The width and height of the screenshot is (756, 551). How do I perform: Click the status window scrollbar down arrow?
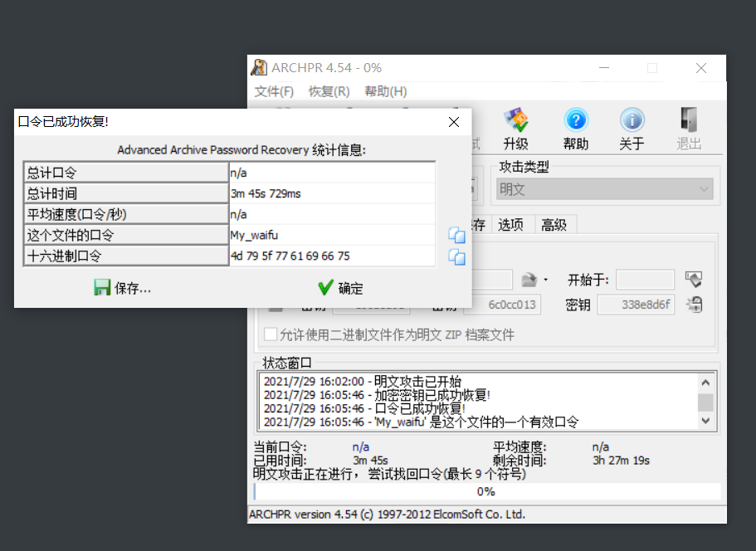click(x=705, y=421)
